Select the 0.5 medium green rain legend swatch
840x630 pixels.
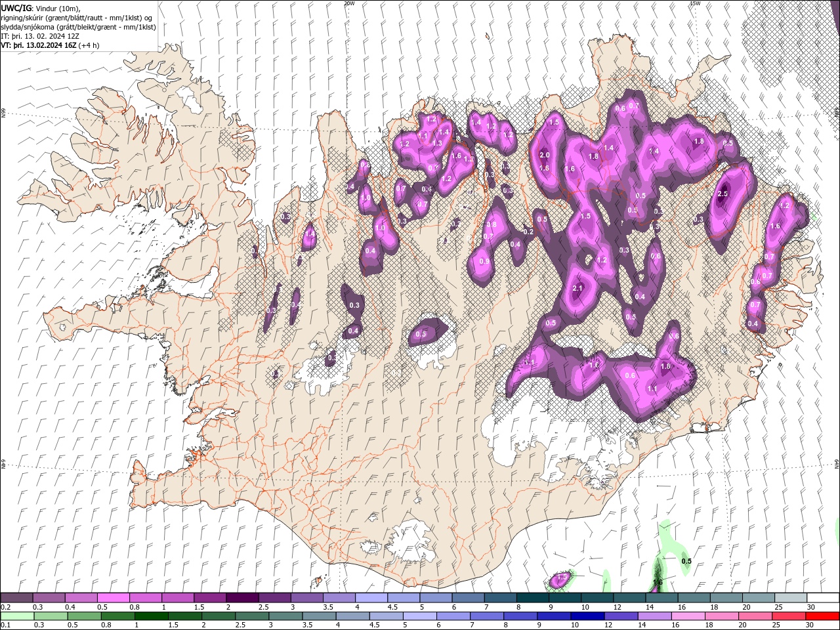coord(84,616)
